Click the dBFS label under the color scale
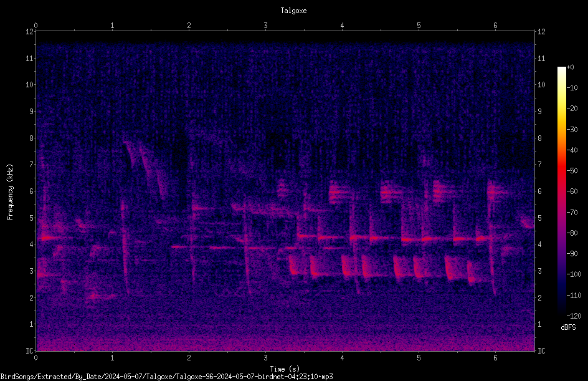 [568, 327]
